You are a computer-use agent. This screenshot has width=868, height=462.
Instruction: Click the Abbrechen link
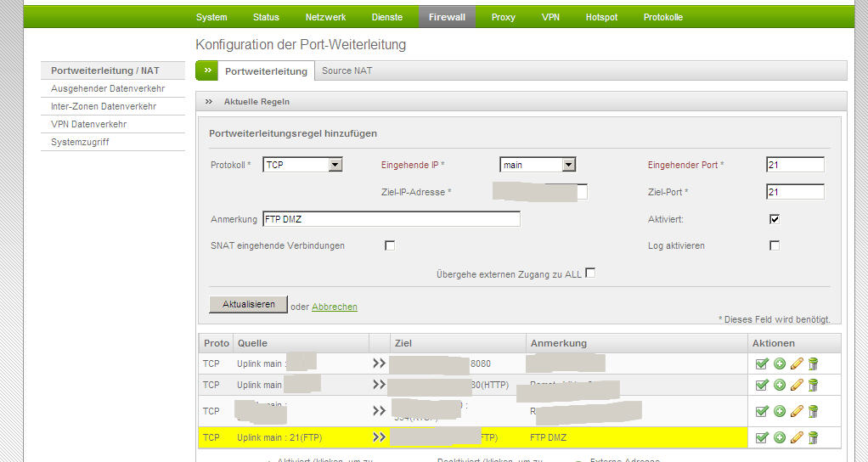[334, 307]
